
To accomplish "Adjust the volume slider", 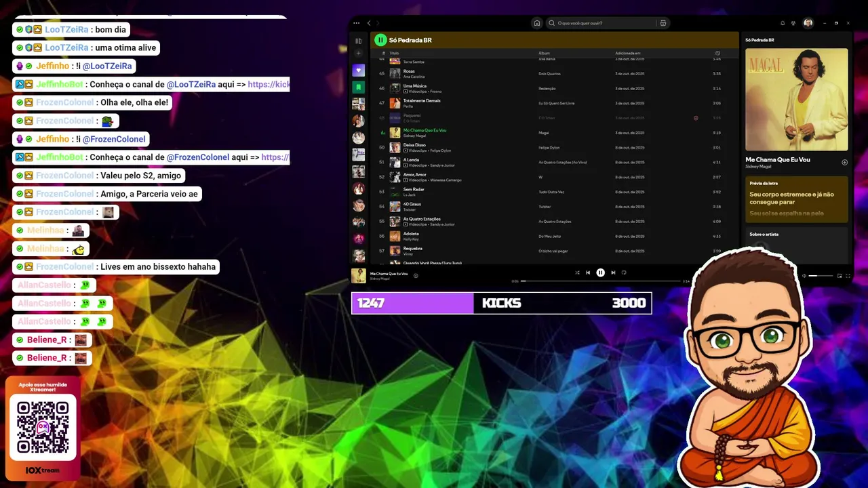I will pos(821,276).
